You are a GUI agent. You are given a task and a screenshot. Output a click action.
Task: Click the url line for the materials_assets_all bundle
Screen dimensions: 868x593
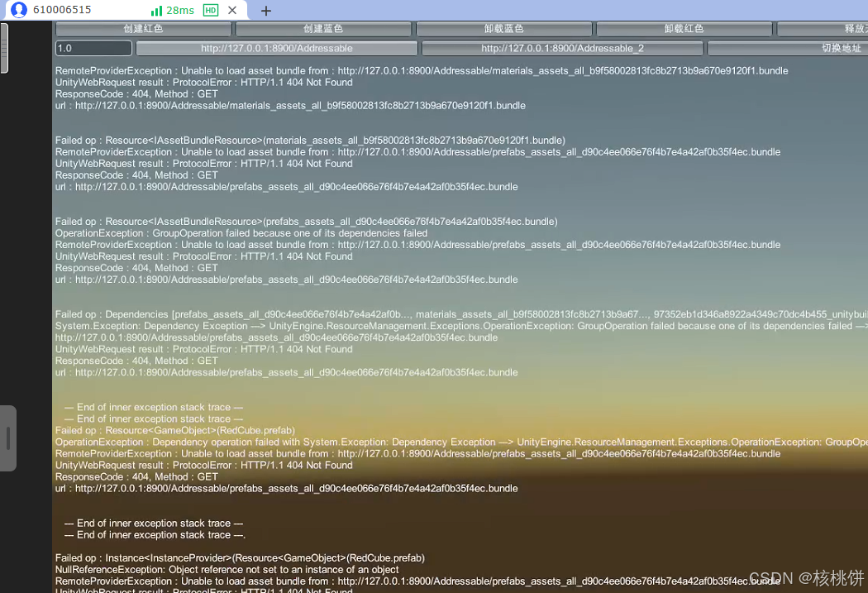point(290,106)
